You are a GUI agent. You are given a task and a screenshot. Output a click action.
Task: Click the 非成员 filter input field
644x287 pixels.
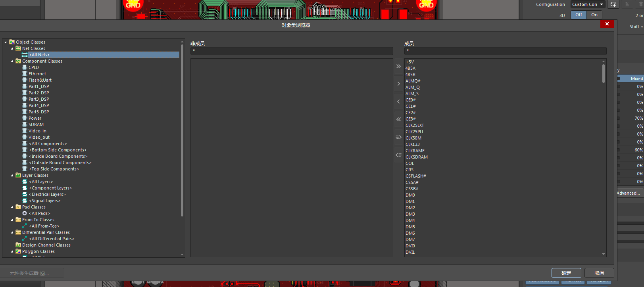click(x=292, y=51)
